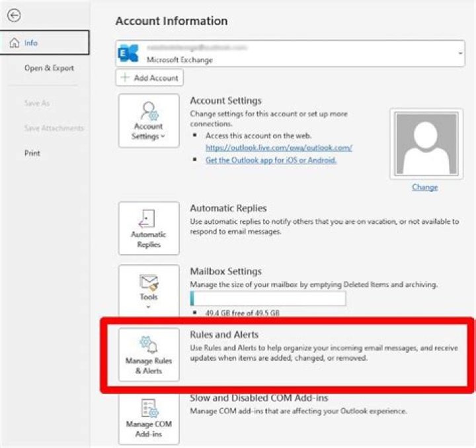Click the Manage Rules & Alerts icon
476x448 pixels.
point(148,347)
